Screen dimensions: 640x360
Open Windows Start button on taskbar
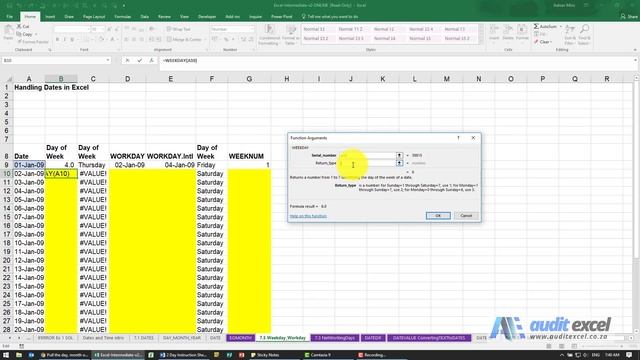[6, 355]
